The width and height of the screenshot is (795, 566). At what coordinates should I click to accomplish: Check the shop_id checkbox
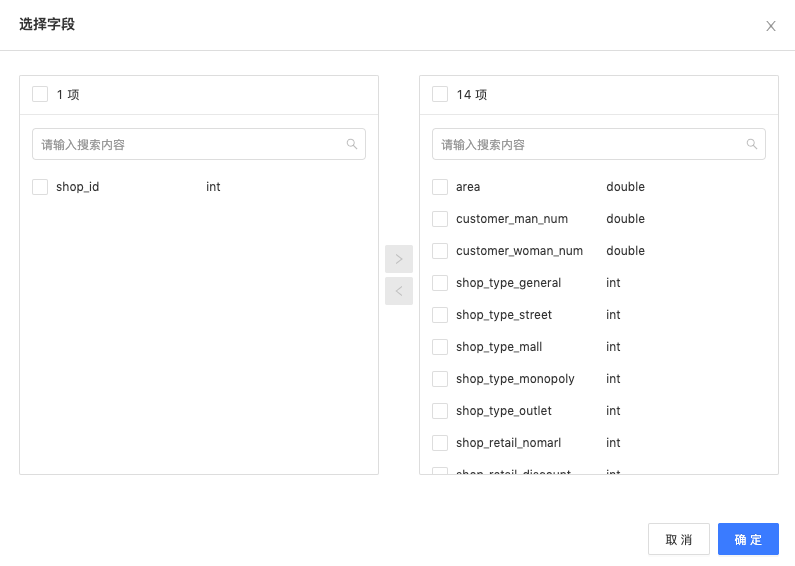pyautogui.click(x=40, y=187)
